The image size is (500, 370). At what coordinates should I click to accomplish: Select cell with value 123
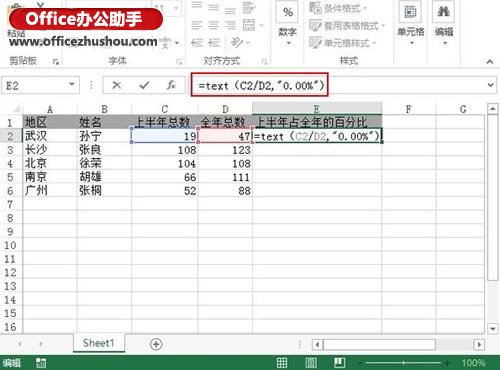coord(225,150)
